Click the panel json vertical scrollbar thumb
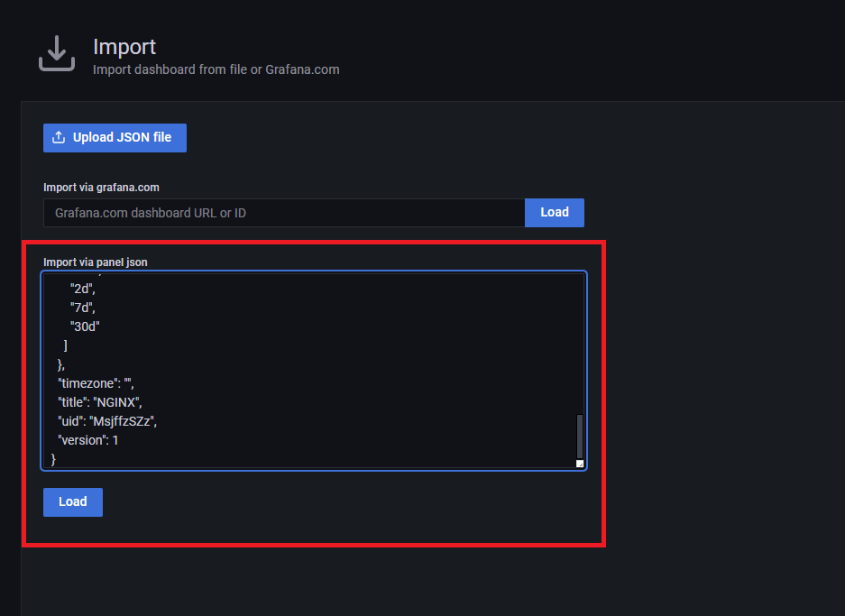The width and height of the screenshot is (845, 616). click(580, 437)
